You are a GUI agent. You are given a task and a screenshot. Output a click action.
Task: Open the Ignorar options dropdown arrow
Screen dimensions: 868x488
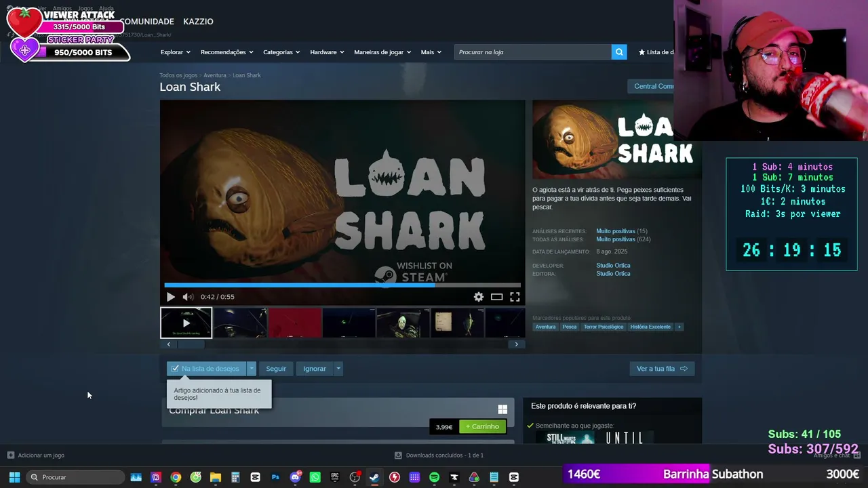(338, 369)
